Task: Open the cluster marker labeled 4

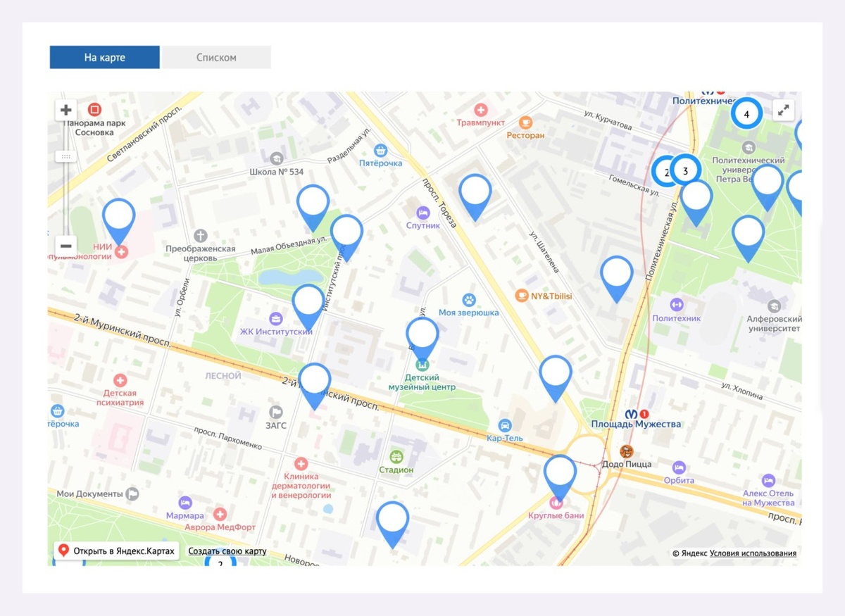Action: 746,113
